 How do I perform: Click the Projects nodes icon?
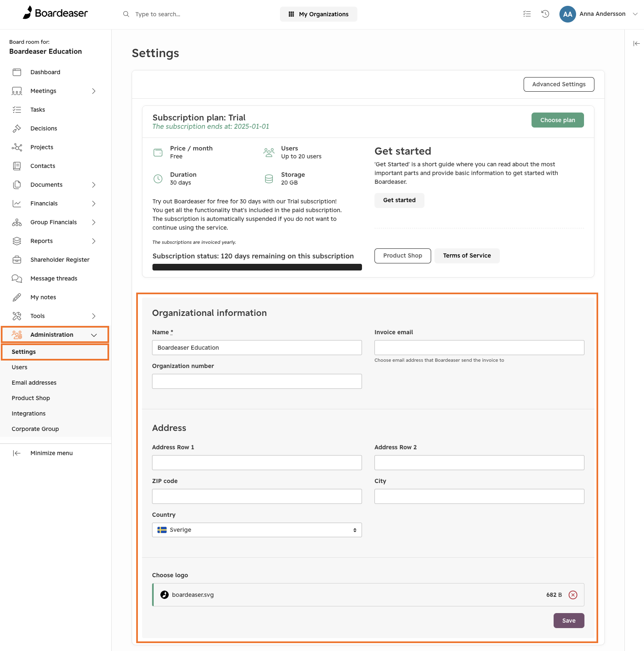17,147
